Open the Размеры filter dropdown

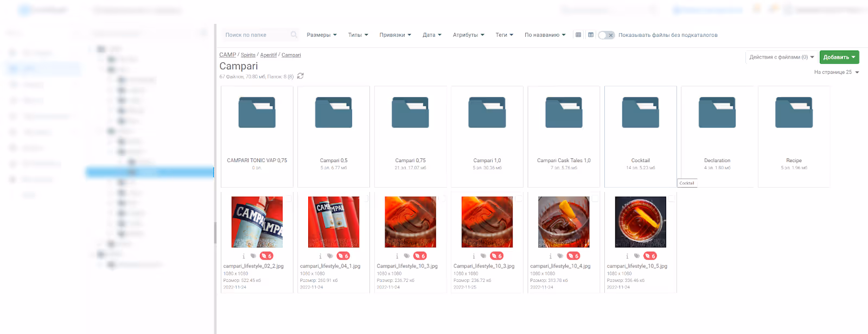pyautogui.click(x=322, y=35)
